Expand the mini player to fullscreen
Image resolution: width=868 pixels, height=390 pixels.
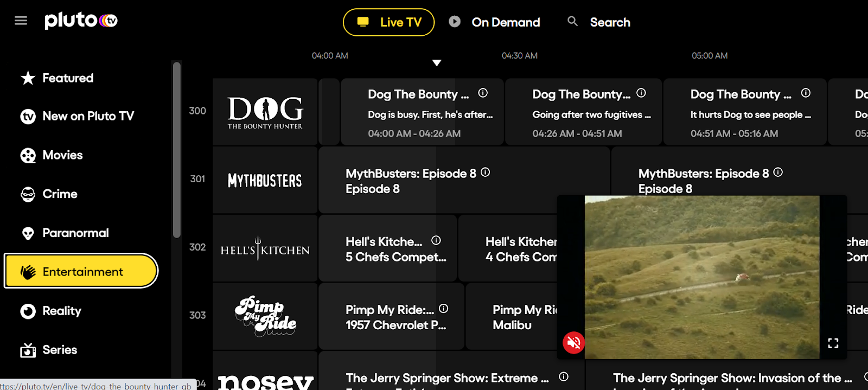tap(833, 343)
